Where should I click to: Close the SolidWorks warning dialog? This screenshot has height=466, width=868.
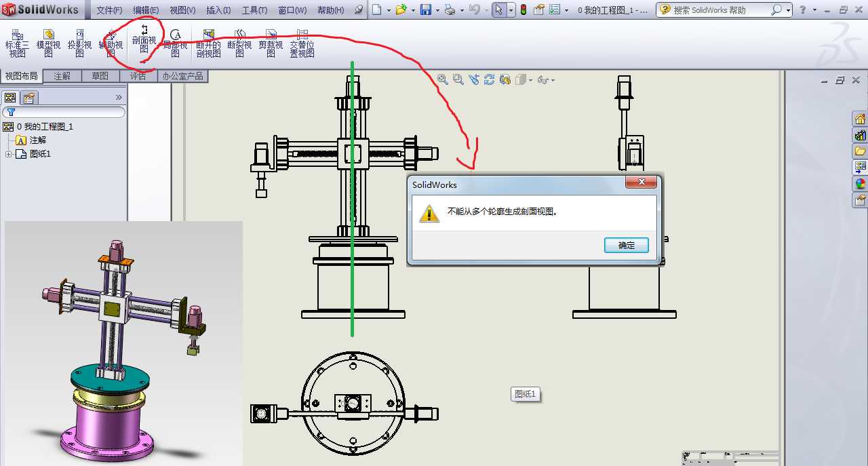point(641,182)
